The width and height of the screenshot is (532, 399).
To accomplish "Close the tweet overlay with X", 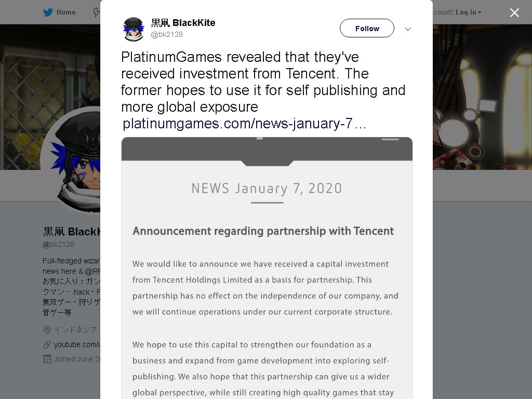I will point(514,12).
